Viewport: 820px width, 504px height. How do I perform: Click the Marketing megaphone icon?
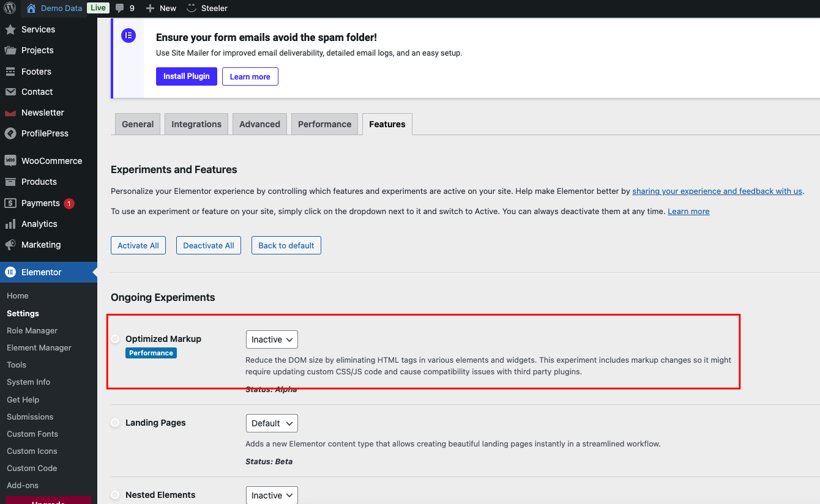(x=10, y=245)
